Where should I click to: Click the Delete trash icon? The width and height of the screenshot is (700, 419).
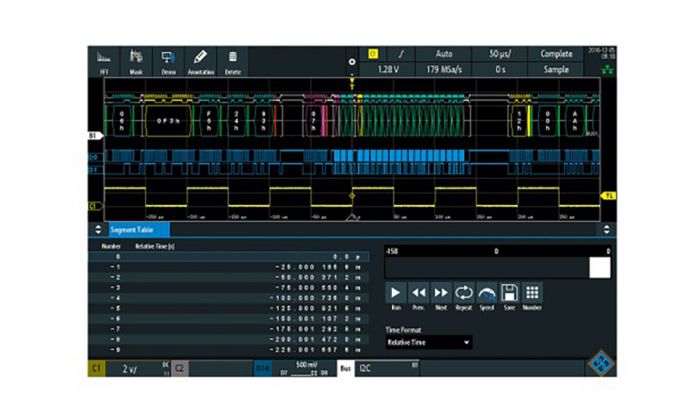233,61
